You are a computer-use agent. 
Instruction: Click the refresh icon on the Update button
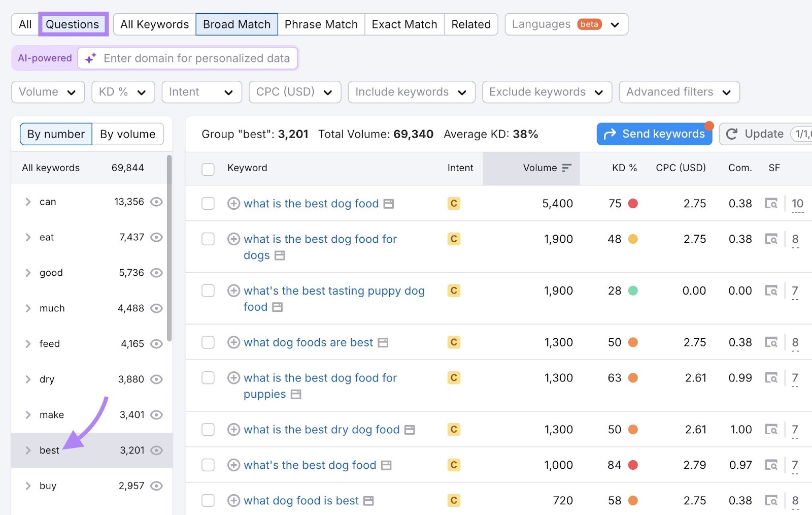(731, 134)
